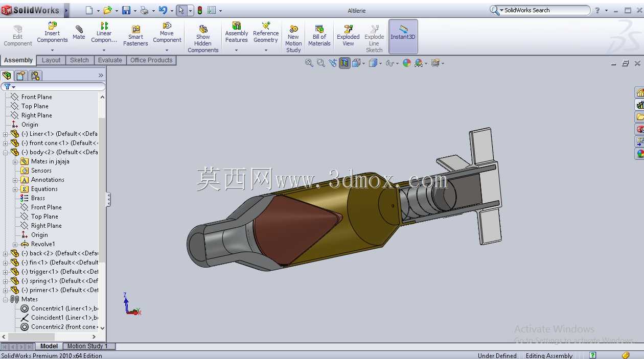Viewport: 644px width, 359px height.
Task: Click the Explode Line Sketch tool
Action: [x=374, y=39]
